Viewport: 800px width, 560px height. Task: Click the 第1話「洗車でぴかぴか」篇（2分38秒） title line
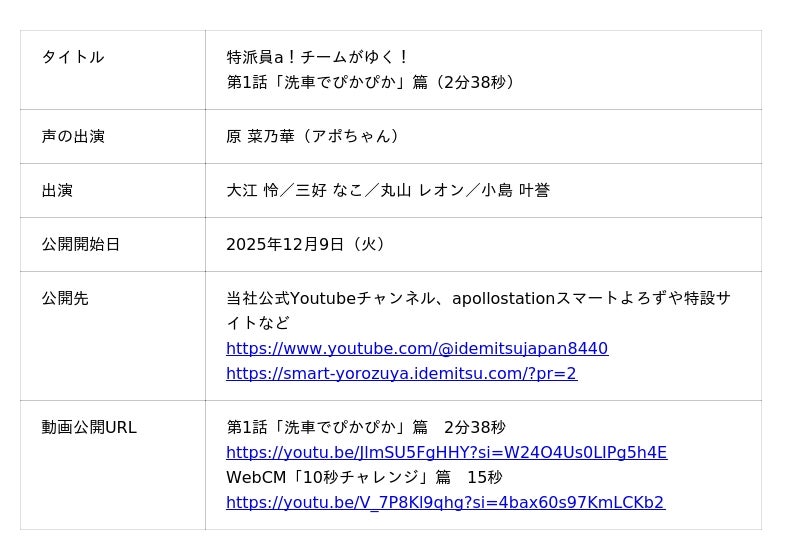pyautogui.click(x=372, y=82)
